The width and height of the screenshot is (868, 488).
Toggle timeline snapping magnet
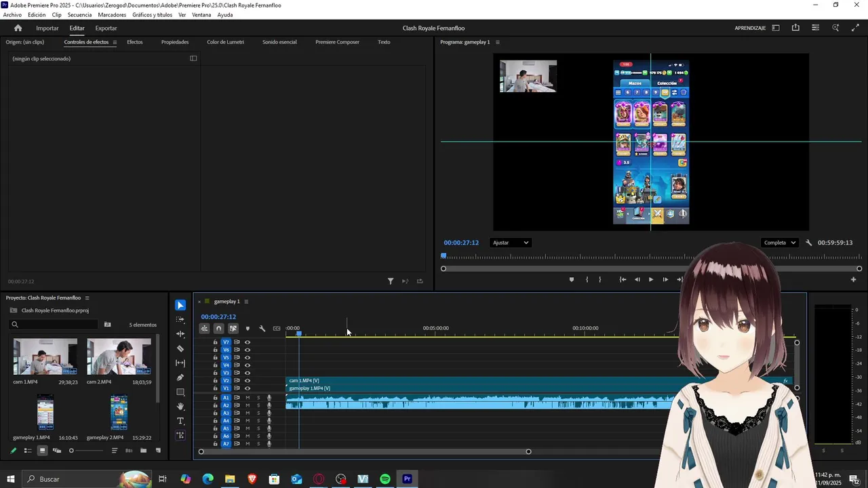click(218, 329)
